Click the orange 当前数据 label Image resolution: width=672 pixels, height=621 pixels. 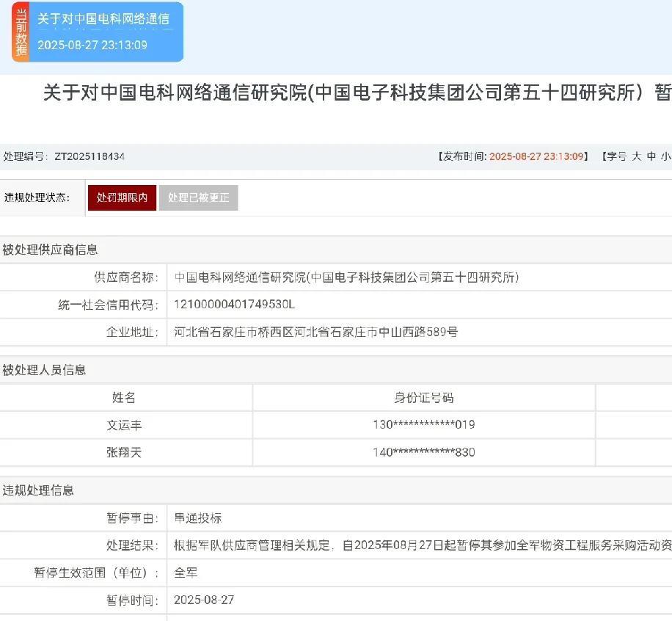pos(21,32)
